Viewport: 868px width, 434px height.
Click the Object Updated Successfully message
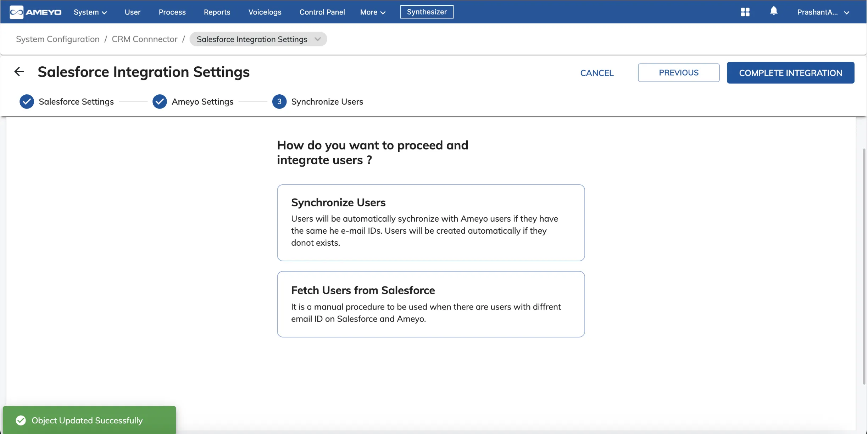[x=87, y=421]
